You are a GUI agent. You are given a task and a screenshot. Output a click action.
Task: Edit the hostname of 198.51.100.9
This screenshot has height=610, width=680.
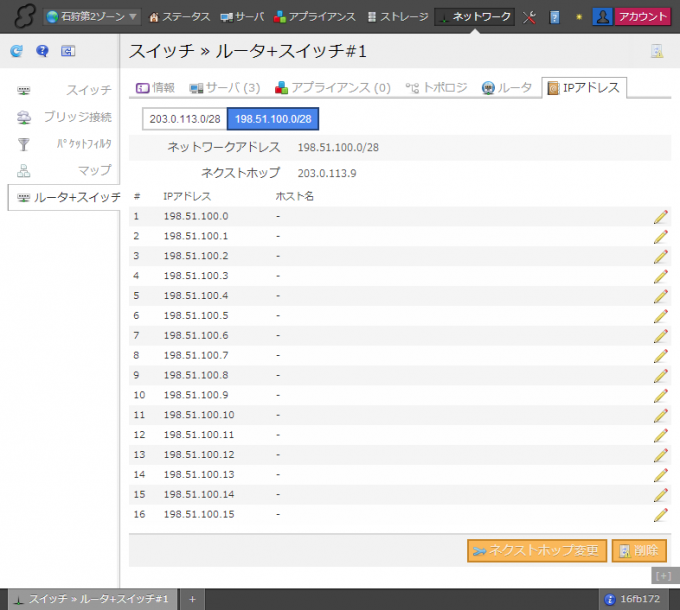click(660, 396)
